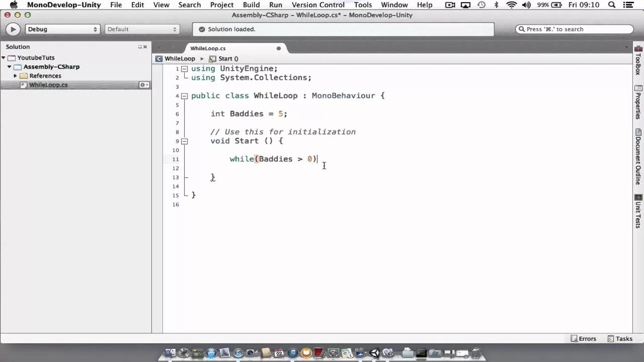Image resolution: width=644 pixels, height=362 pixels.
Task: Open Safari from the dock
Action: pos(237,353)
